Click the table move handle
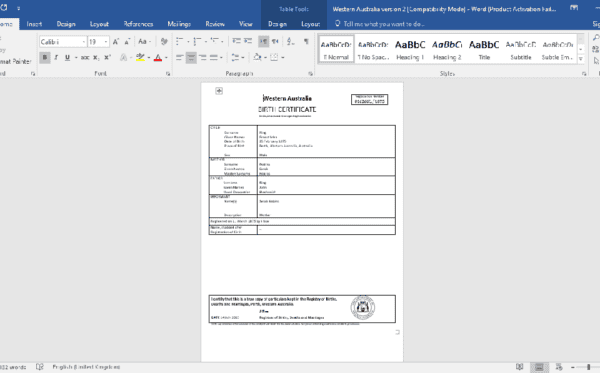 pyautogui.click(x=219, y=91)
